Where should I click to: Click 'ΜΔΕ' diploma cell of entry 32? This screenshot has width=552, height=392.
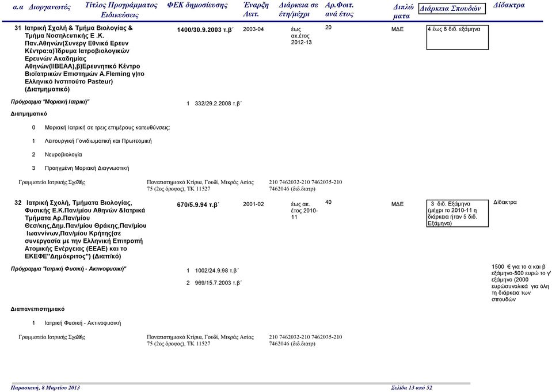point(398,204)
